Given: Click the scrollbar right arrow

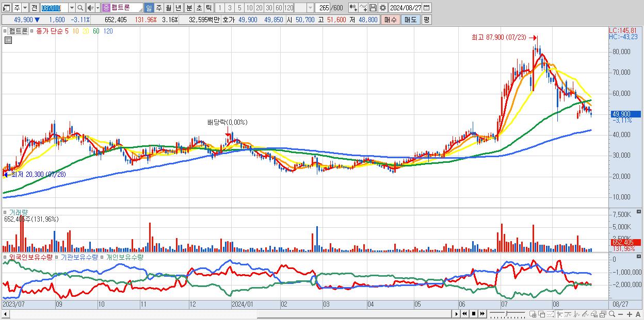Looking at the screenshot, I should point(456,314).
